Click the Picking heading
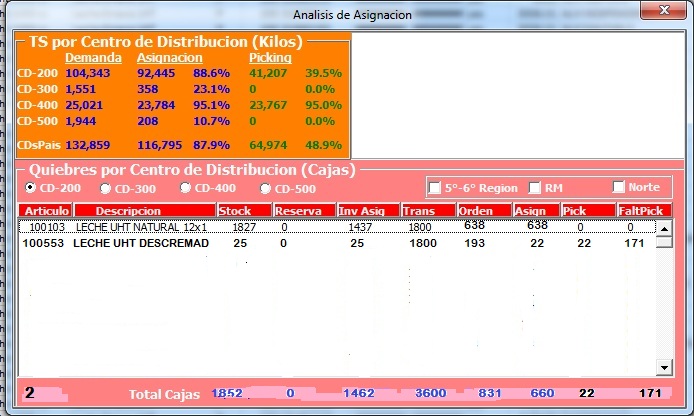Screen dimensions: 694x416 (270, 58)
